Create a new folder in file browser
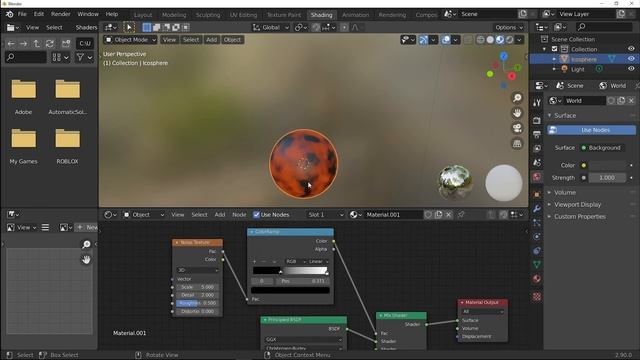The image size is (640, 360). [x=66, y=44]
